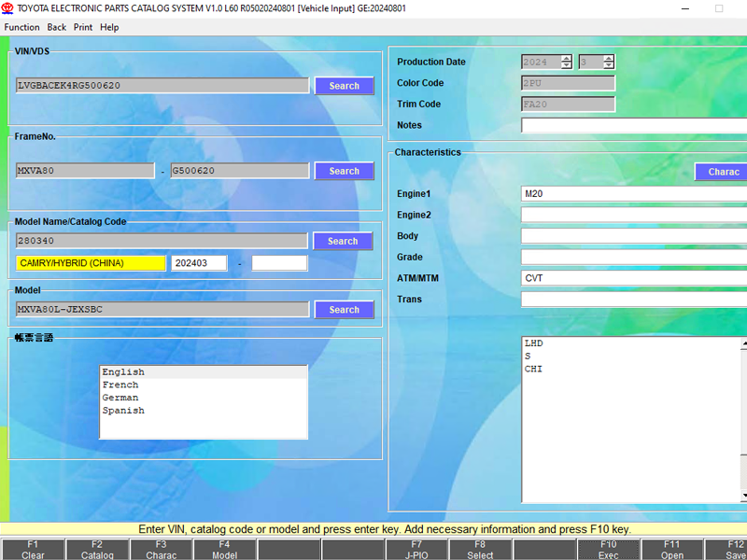Click the catalog code field 280340
Viewport: 747px width, 560px height.
[x=162, y=241]
